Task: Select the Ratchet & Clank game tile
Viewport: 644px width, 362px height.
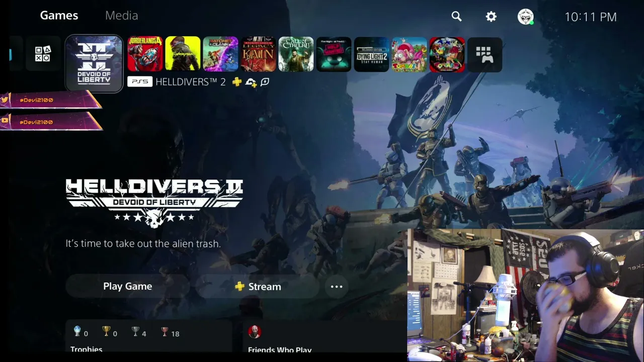Action: [220, 54]
